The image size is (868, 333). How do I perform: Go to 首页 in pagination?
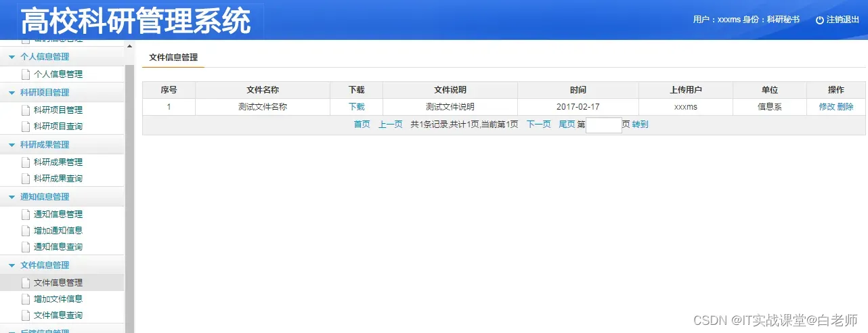pos(362,125)
